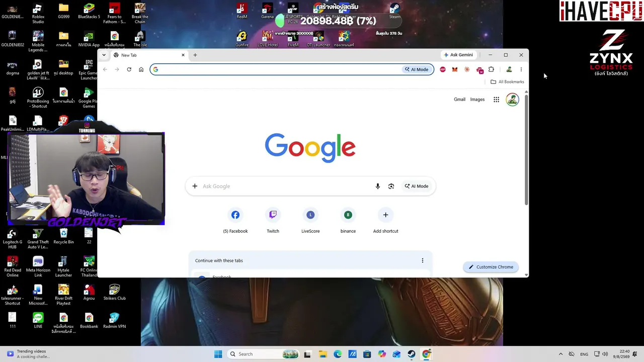
Task: Open the Google apps grid
Action: 496,100
